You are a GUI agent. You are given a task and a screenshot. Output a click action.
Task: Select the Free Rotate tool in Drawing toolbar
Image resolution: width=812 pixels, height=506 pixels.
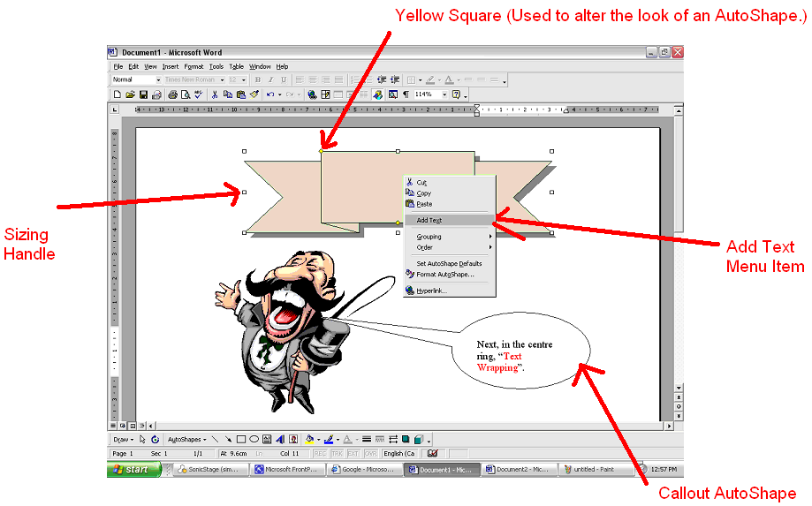tap(155, 439)
